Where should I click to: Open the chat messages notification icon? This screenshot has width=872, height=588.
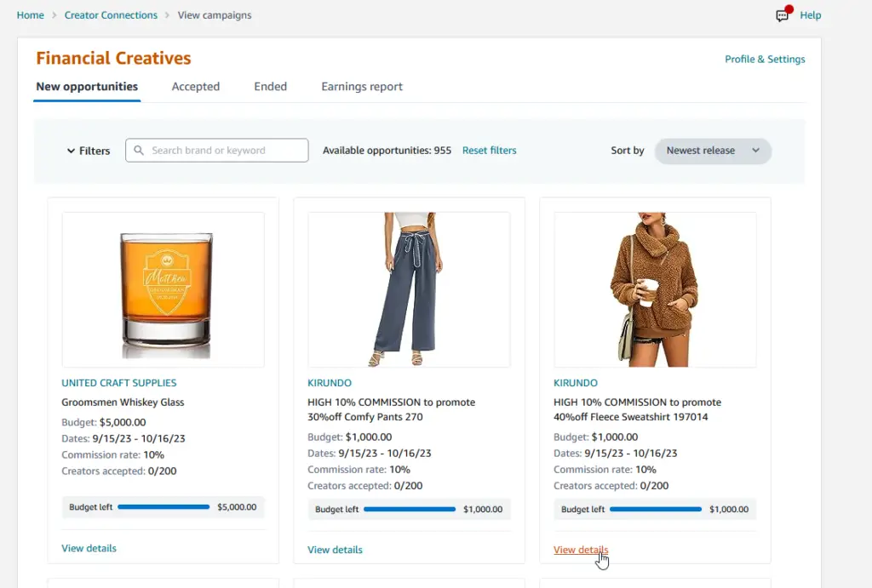784,14
